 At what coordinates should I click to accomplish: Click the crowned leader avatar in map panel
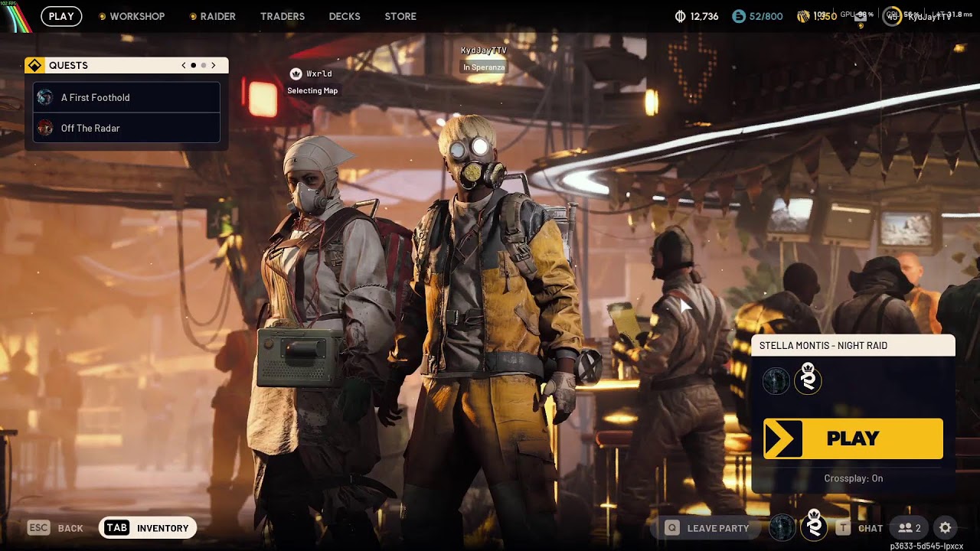pyautogui.click(x=808, y=379)
